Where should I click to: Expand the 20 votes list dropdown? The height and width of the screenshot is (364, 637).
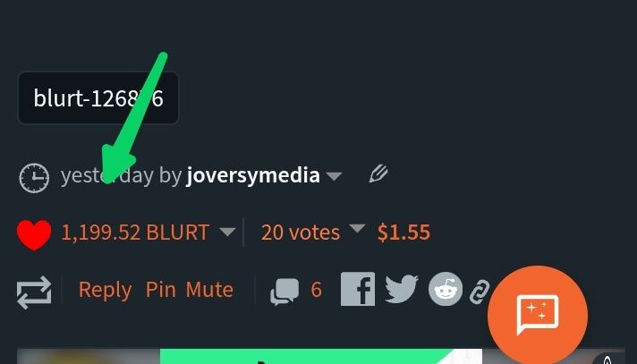click(x=357, y=229)
